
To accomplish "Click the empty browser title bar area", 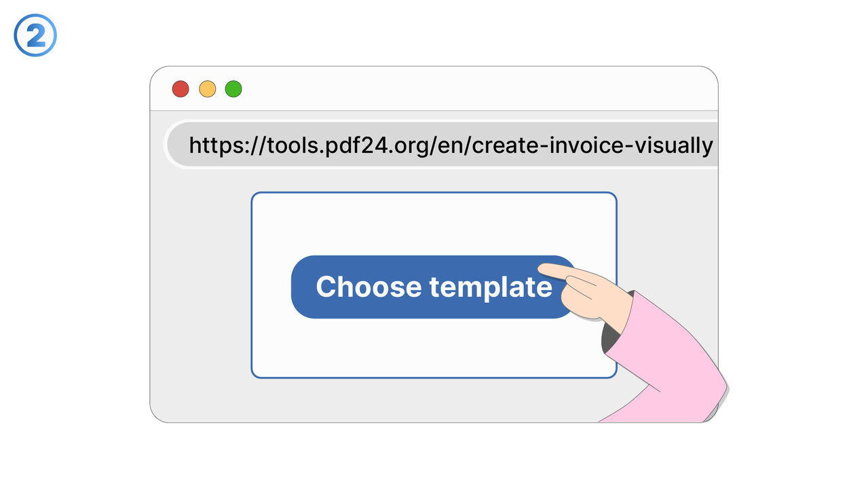I will [x=475, y=89].
